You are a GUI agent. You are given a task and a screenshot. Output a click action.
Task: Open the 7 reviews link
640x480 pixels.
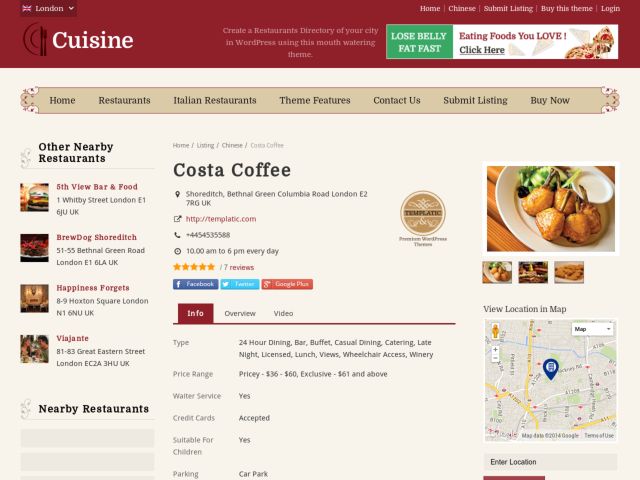coord(239,267)
